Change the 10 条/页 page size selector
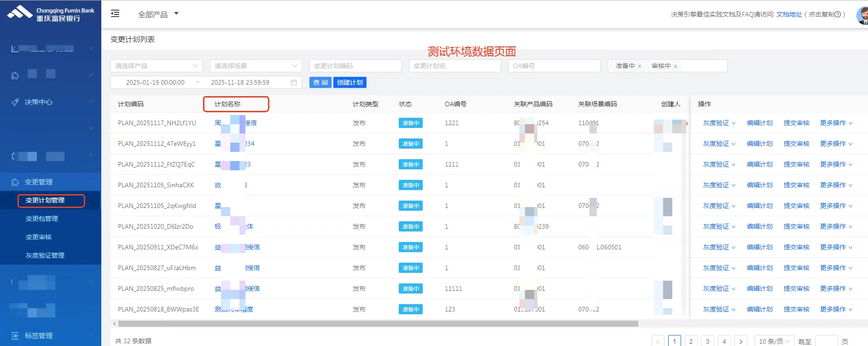This screenshot has width=868, height=346. (x=774, y=341)
